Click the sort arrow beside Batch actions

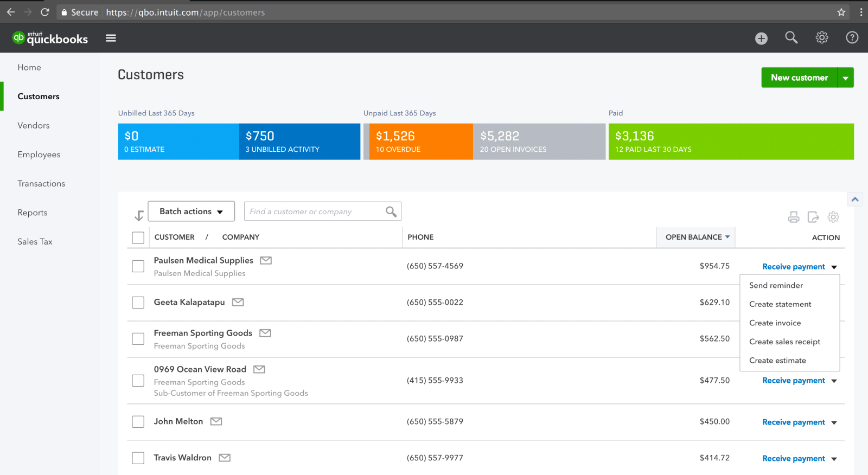(x=139, y=216)
